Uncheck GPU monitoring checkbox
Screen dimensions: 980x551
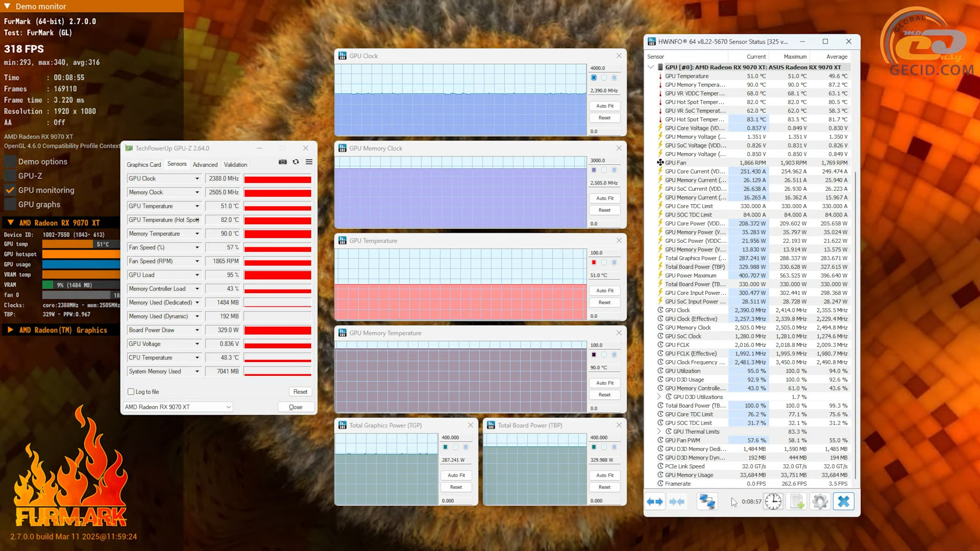[x=10, y=190]
